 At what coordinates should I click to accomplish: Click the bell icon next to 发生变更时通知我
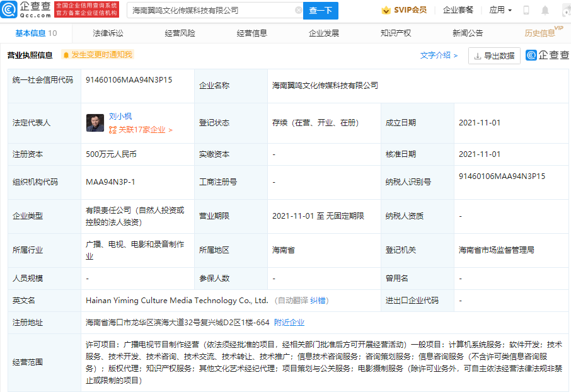66,55
